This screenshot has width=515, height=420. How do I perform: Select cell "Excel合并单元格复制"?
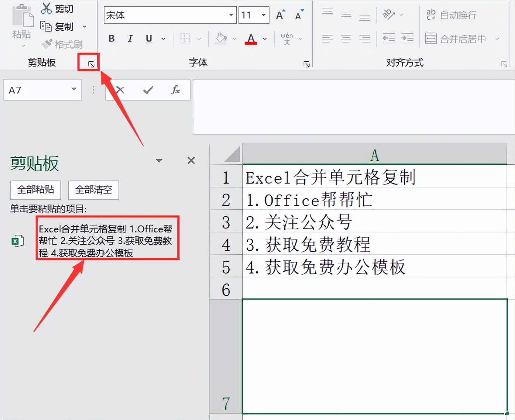[375, 176]
